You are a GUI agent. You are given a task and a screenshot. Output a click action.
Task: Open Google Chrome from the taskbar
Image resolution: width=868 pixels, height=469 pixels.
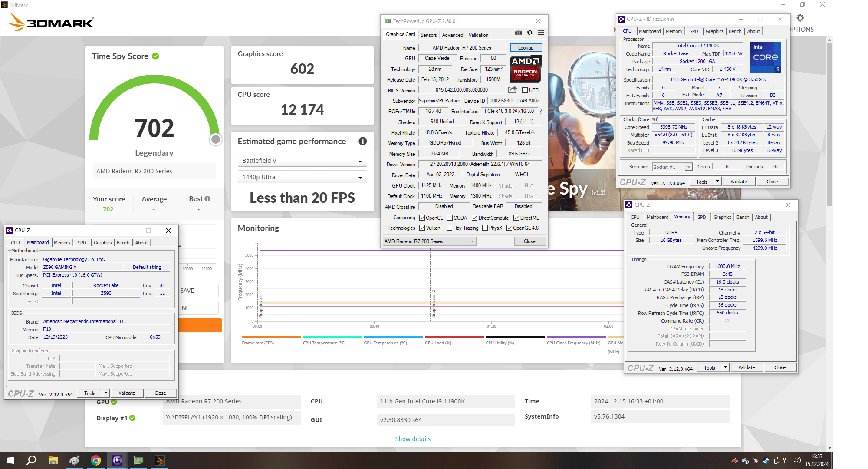tap(96, 460)
